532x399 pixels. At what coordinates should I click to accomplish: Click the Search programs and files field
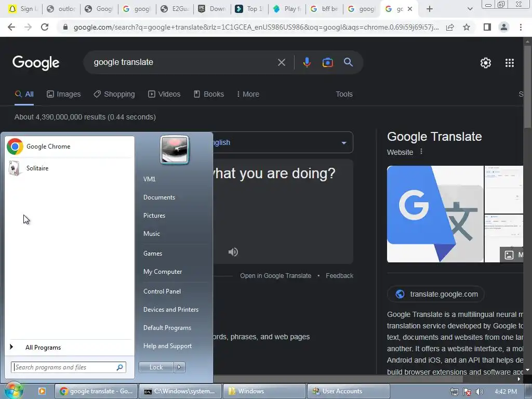pos(69,367)
